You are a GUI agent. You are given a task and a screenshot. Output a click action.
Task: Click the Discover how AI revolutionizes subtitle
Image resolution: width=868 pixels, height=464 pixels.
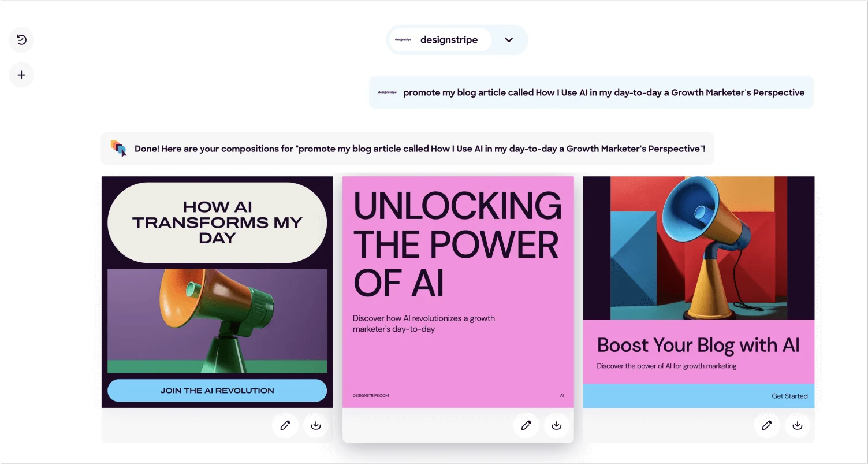pyautogui.click(x=424, y=324)
